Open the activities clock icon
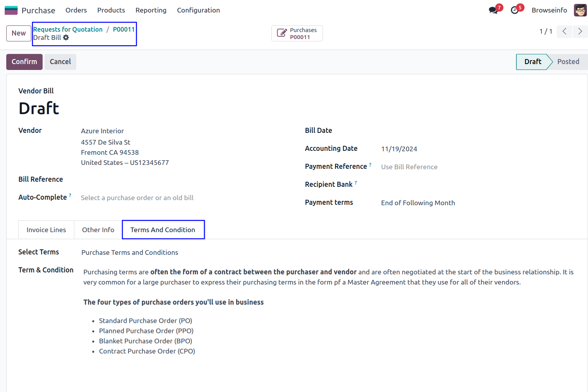This screenshot has height=392, width=588. tap(515, 10)
